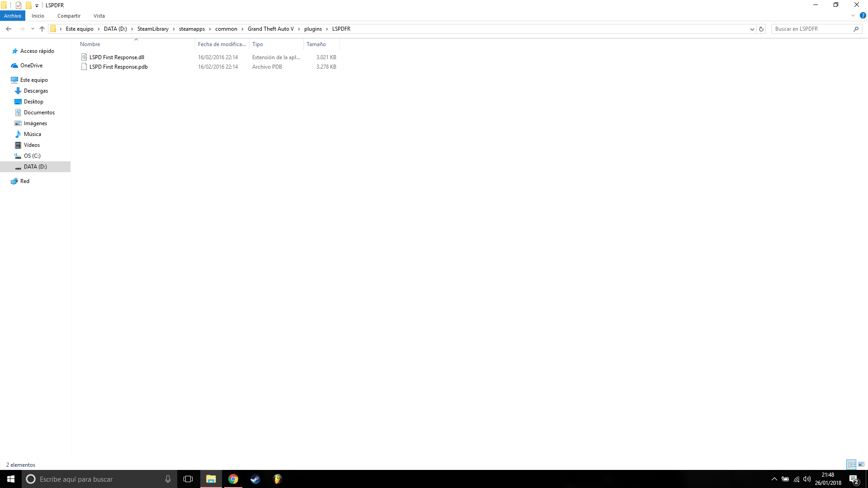Sort files by Tamaño column header
The image size is (868, 488).
pos(316,44)
